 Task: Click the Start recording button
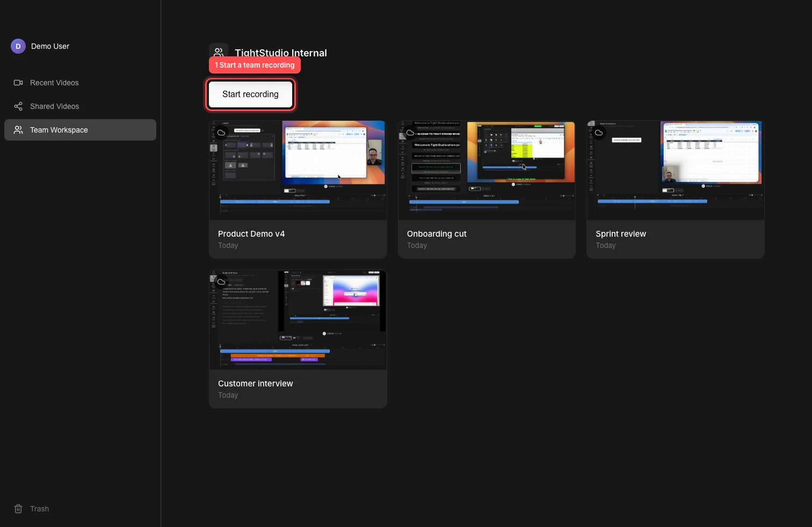(x=250, y=94)
